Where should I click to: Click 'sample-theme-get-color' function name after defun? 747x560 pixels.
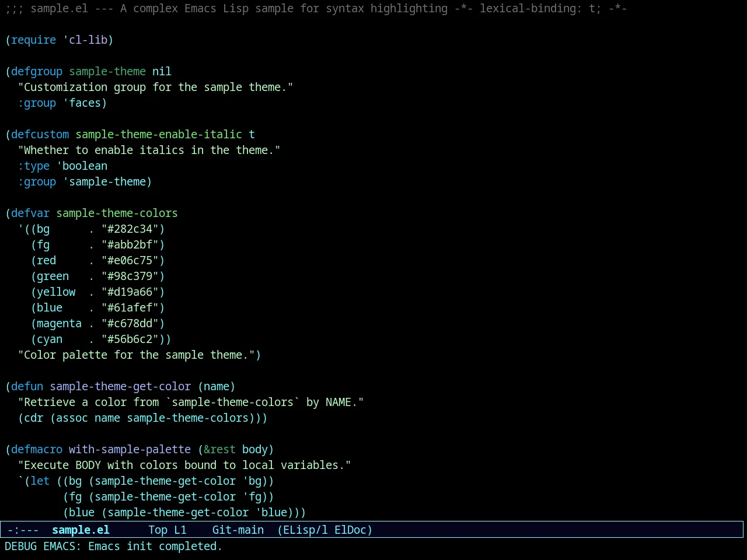(120, 386)
